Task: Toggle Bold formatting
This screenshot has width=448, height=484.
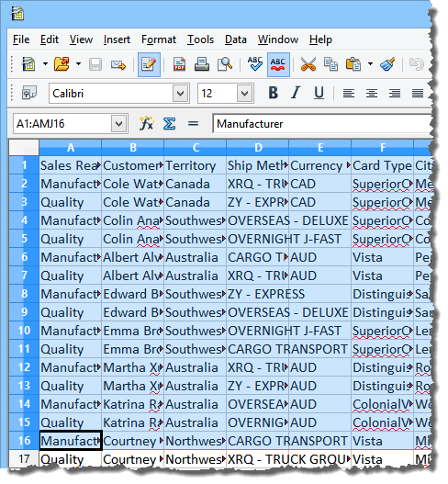Action: (x=273, y=93)
